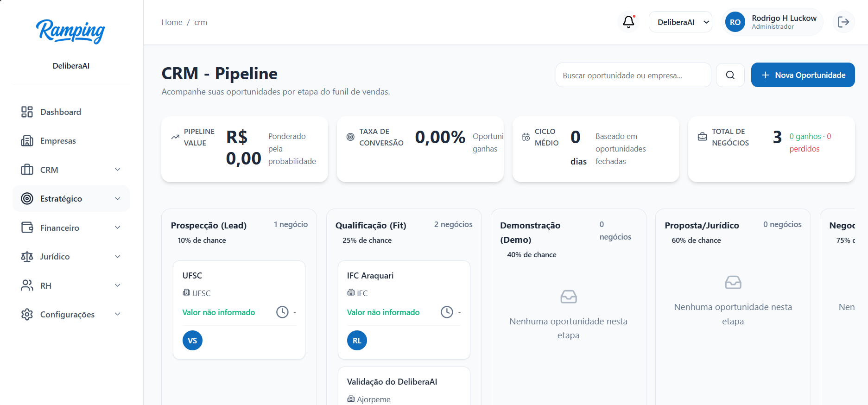Click the inbox icon in Proposta/Jurídico column

click(733, 282)
